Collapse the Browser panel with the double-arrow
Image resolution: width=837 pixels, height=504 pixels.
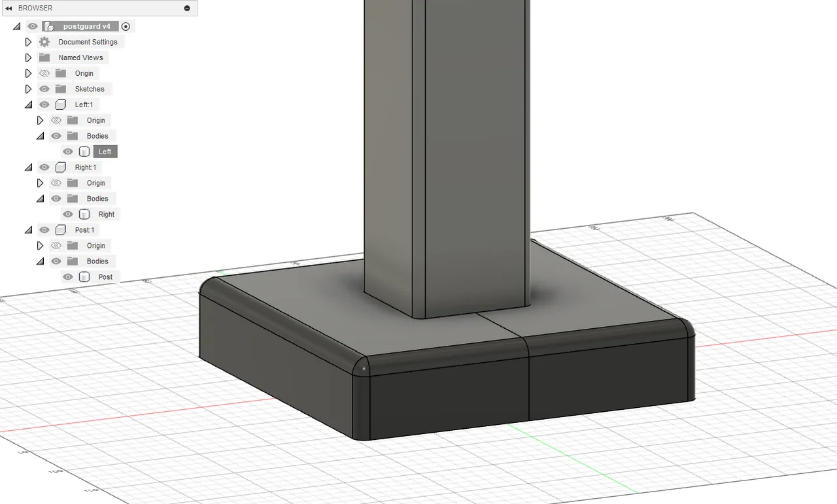pos(8,8)
